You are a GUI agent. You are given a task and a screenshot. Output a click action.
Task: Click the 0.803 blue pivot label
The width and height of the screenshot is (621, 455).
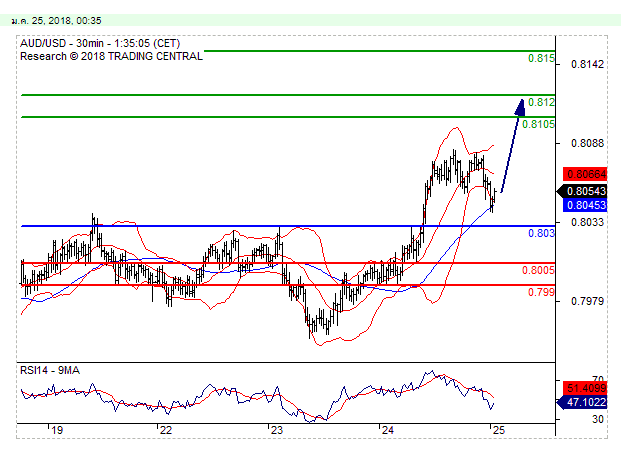tap(541, 233)
